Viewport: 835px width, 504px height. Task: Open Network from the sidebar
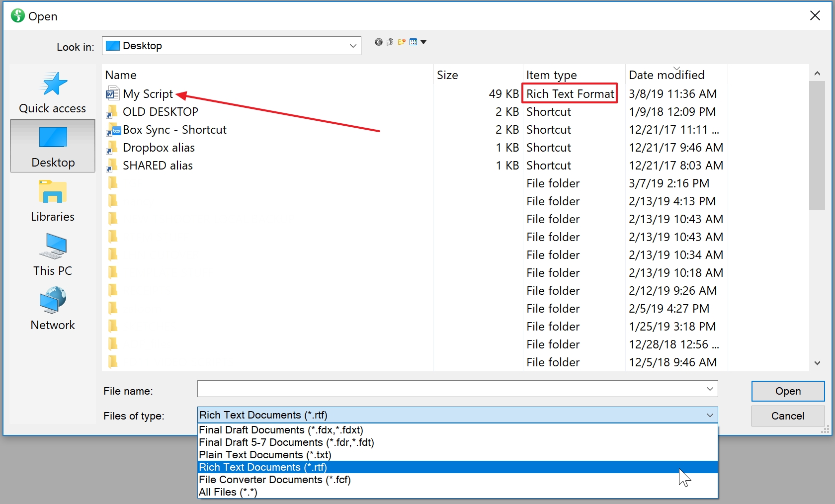click(52, 309)
